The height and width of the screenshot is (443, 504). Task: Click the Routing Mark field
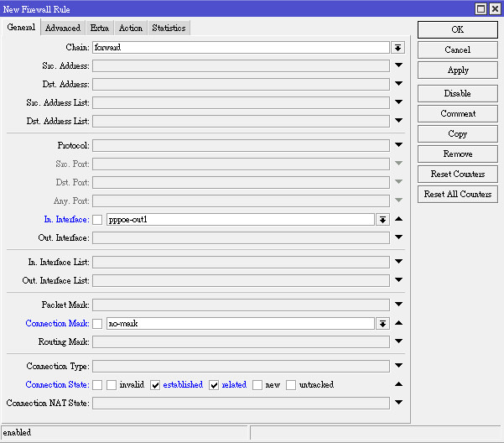(241, 342)
